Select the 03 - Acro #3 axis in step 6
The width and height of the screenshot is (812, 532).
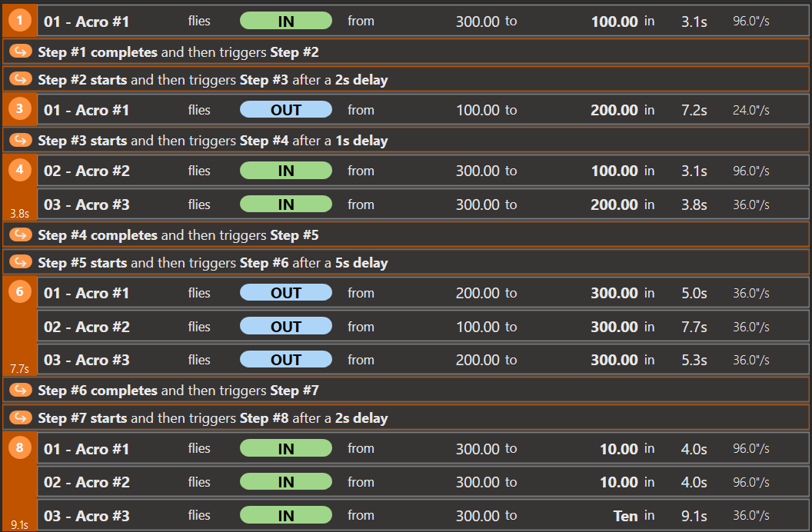coord(87,360)
